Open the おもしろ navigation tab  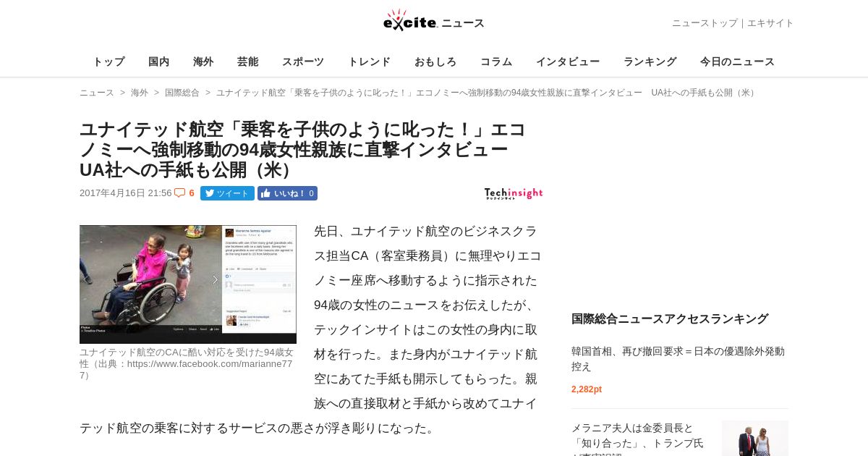435,62
